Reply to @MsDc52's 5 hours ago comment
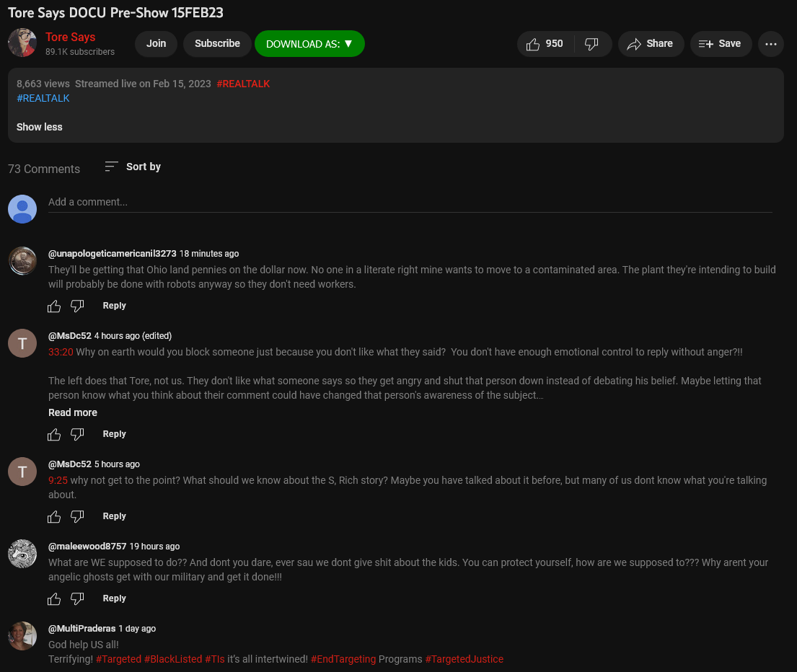 click(115, 516)
